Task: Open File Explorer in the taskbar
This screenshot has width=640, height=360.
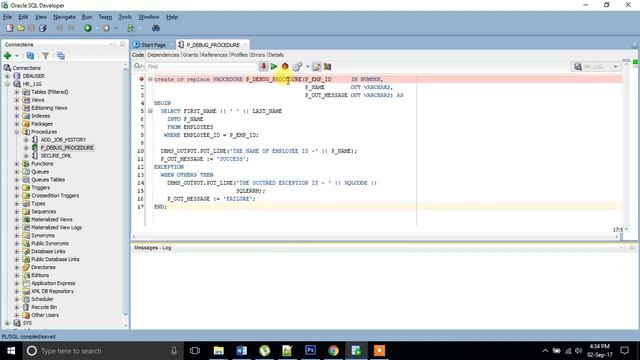Action: (x=219, y=351)
